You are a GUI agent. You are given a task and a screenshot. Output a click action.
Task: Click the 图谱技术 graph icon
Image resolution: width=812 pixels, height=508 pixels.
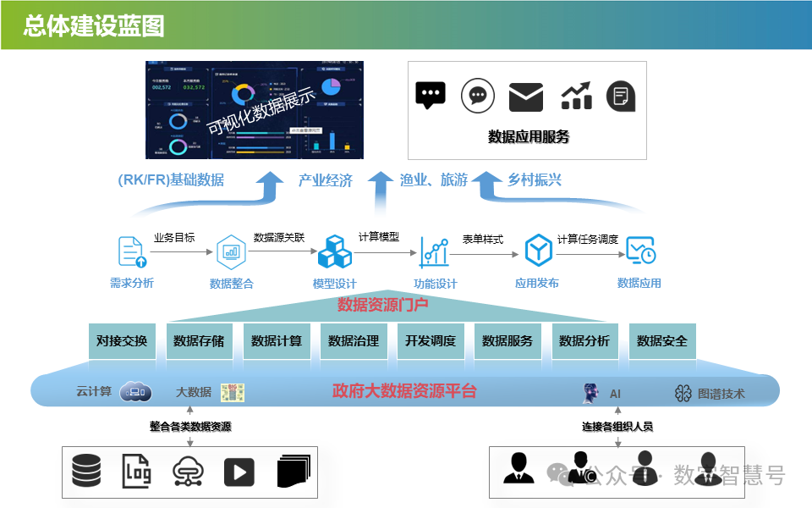[x=683, y=391]
